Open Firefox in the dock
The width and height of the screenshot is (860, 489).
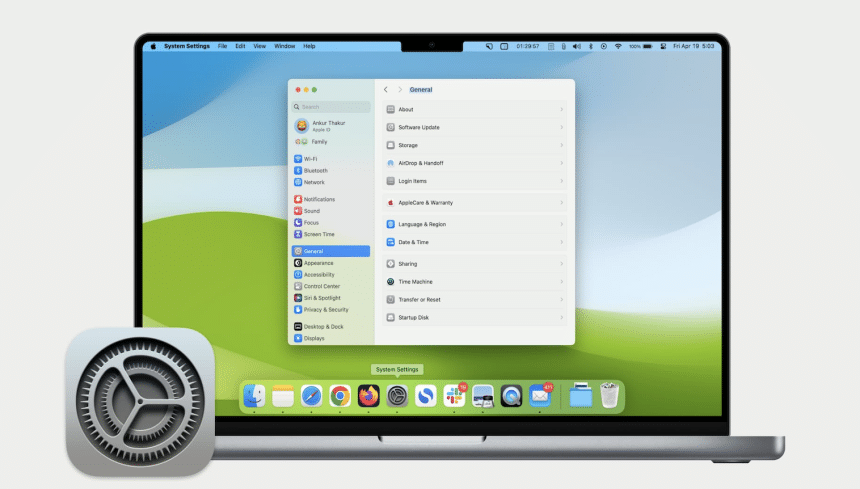tap(369, 396)
